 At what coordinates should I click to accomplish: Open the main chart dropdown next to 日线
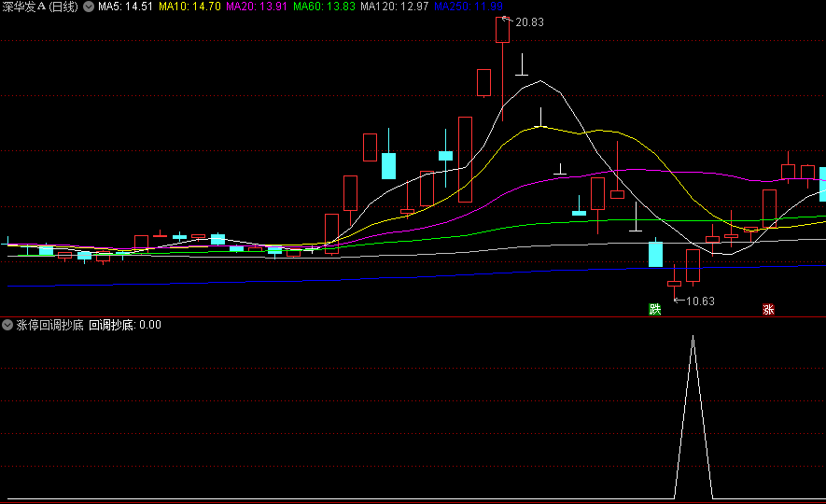tap(89, 7)
